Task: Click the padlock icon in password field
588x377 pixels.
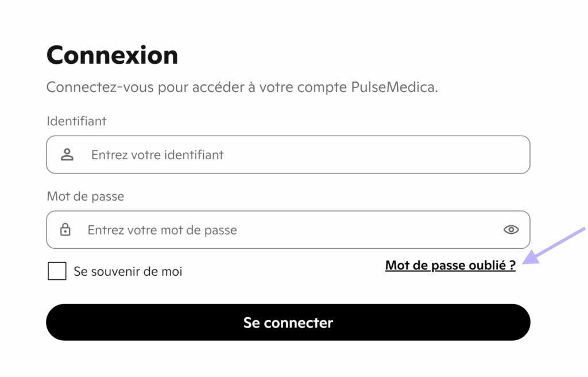Action: [x=65, y=230]
